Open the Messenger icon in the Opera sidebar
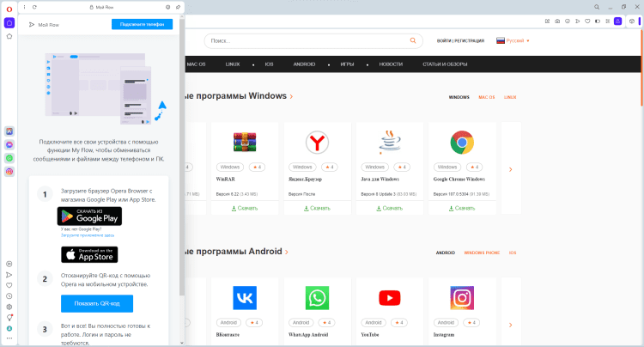The width and height of the screenshot is (644, 347). point(9,144)
